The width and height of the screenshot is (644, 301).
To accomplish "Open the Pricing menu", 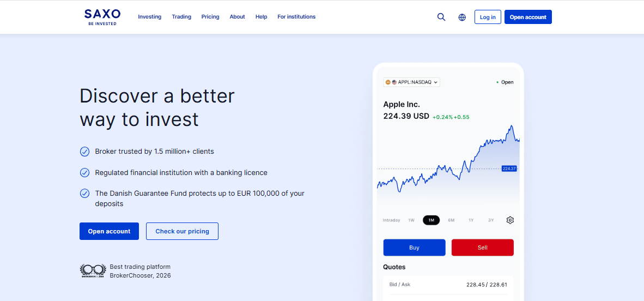I will click(x=210, y=17).
